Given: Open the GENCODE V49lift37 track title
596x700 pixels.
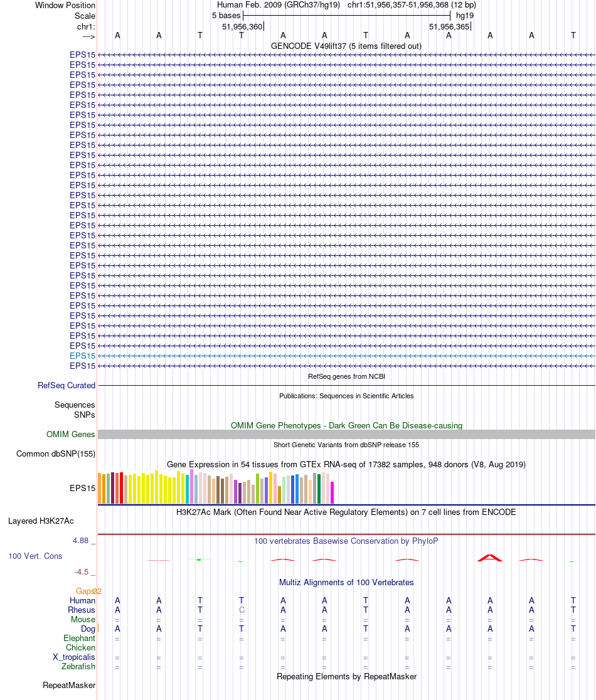Looking at the screenshot, I should (x=346, y=46).
